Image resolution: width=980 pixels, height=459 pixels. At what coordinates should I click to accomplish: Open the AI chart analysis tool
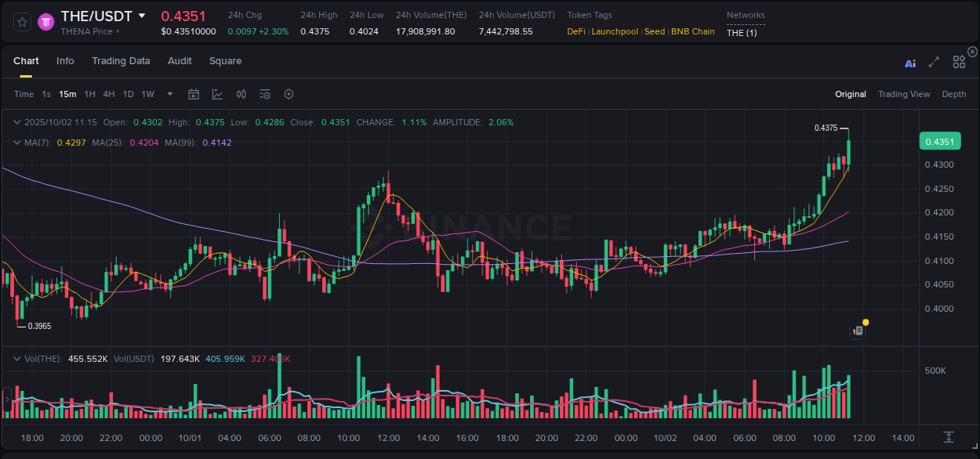pyautogui.click(x=909, y=62)
